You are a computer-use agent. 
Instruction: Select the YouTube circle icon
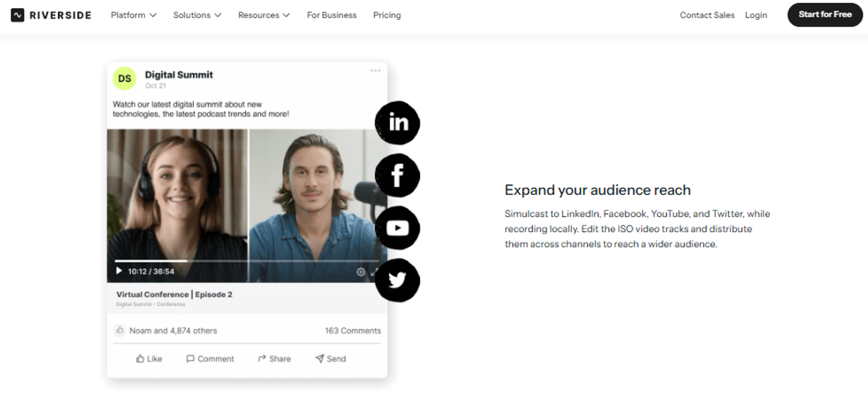click(397, 228)
